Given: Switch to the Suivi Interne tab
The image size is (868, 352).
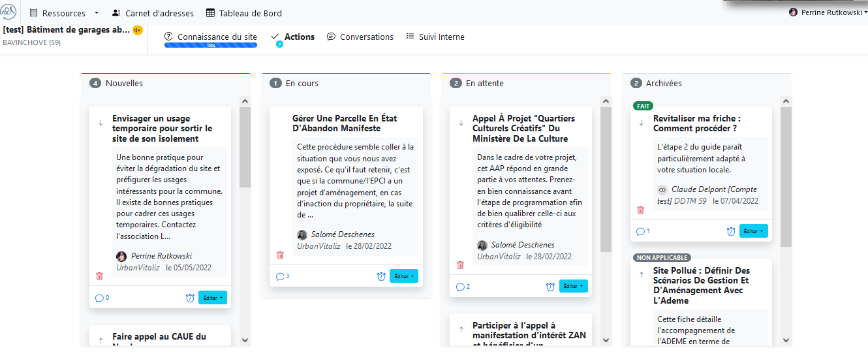Looking at the screenshot, I should (x=435, y=37).
